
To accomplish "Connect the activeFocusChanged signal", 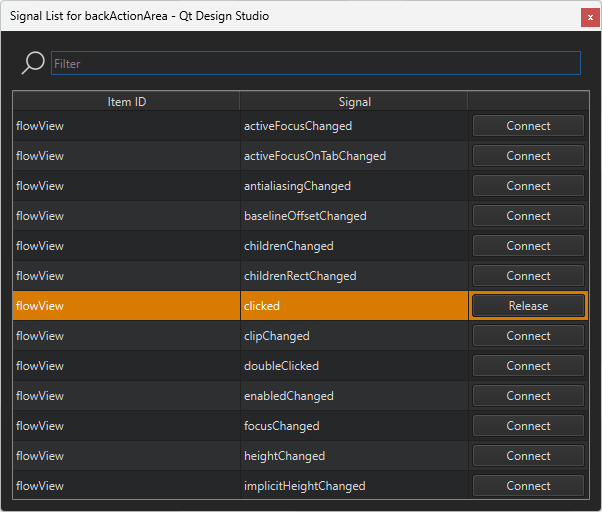I will pyautogui.click(x=528, y=126).
